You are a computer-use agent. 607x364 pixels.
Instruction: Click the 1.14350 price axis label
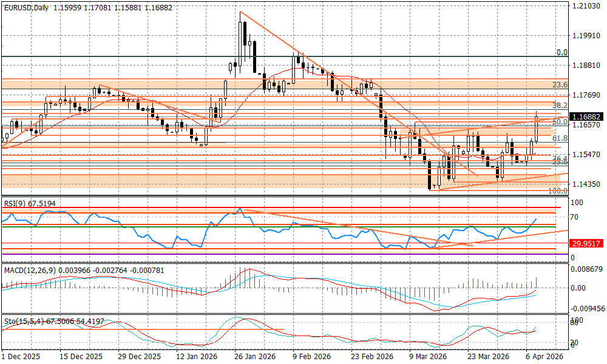tap(586, 184)
